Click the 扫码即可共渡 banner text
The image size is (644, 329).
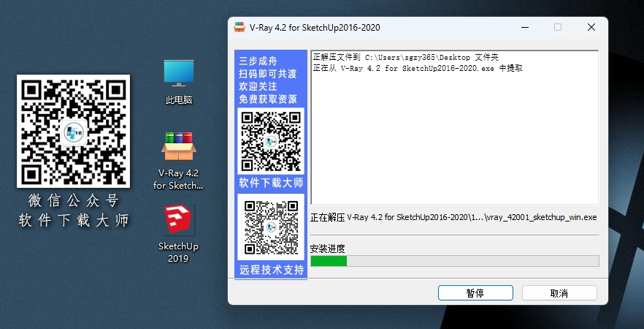click(x=268, y=74)
